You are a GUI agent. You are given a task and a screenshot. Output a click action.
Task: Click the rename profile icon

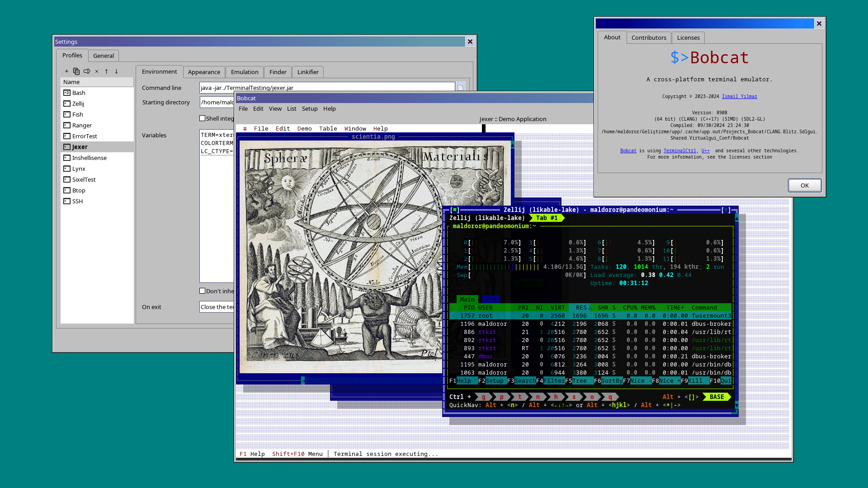[87, 71]
